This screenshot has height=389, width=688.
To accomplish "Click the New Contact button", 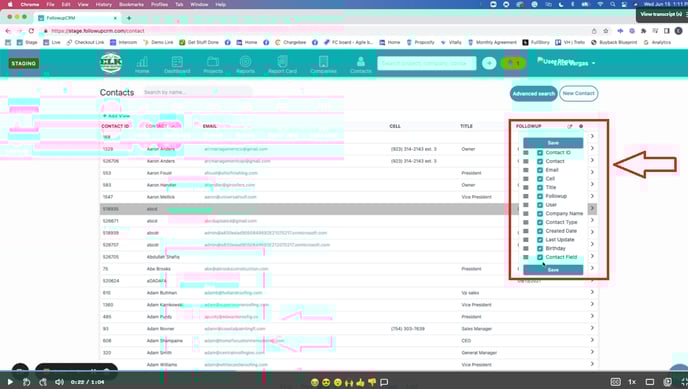I will tap(578, 93).
